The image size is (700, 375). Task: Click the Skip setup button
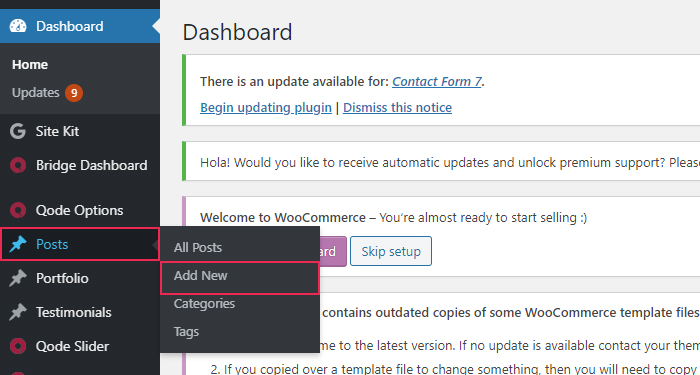pyautogui.click(x=391, y=251)
